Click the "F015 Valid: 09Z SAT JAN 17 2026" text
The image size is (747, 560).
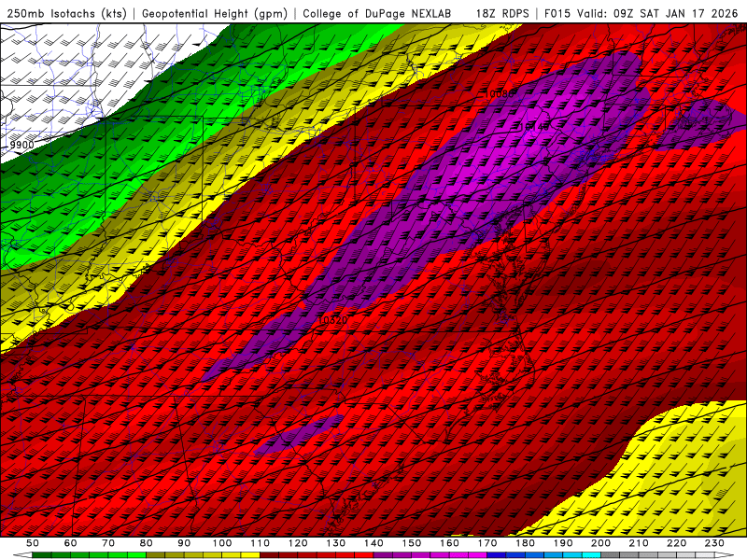point(641,13)
